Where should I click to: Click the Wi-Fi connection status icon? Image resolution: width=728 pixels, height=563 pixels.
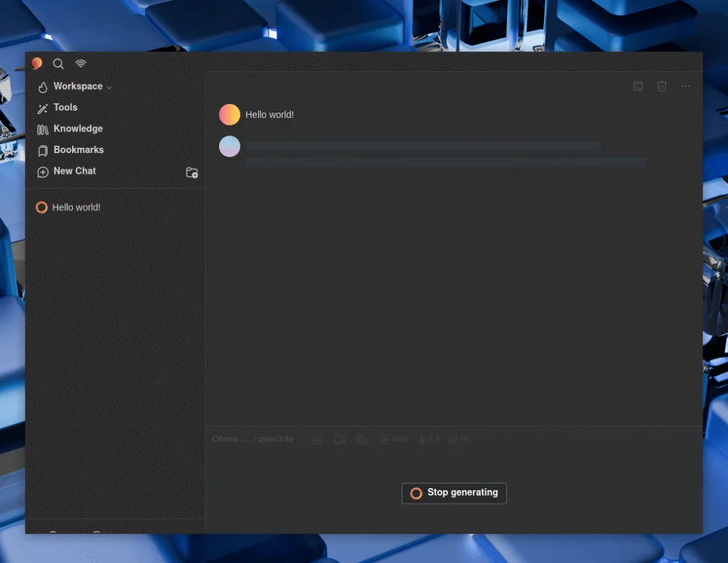tap(81, 63)
